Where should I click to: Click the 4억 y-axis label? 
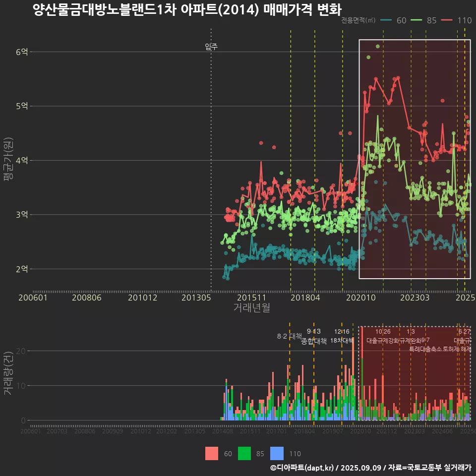(22, 160)
